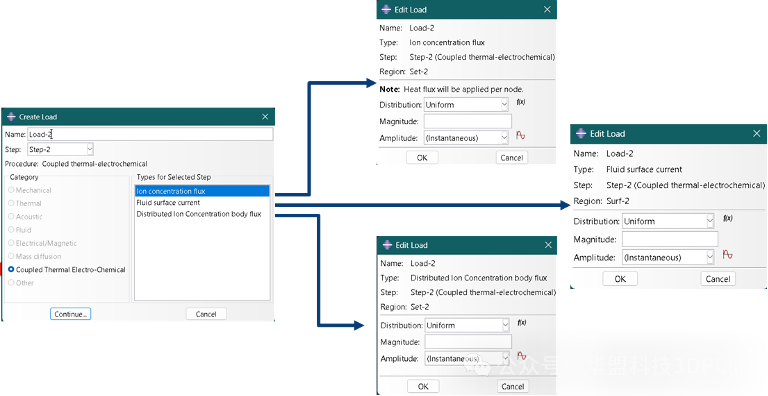Select the Other category radio button
The width and height of the screenshot is (768, 396).
tap(11, 283)
